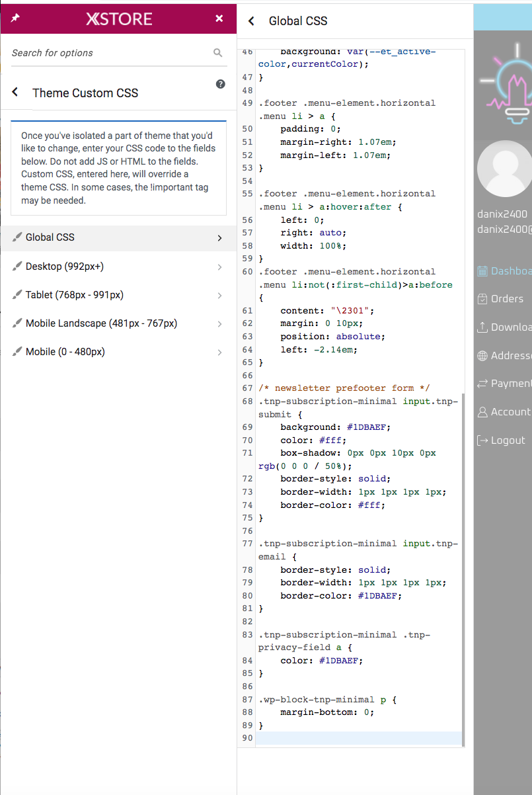
Task: Click the magnifier search icon
Action: (218, 53)
